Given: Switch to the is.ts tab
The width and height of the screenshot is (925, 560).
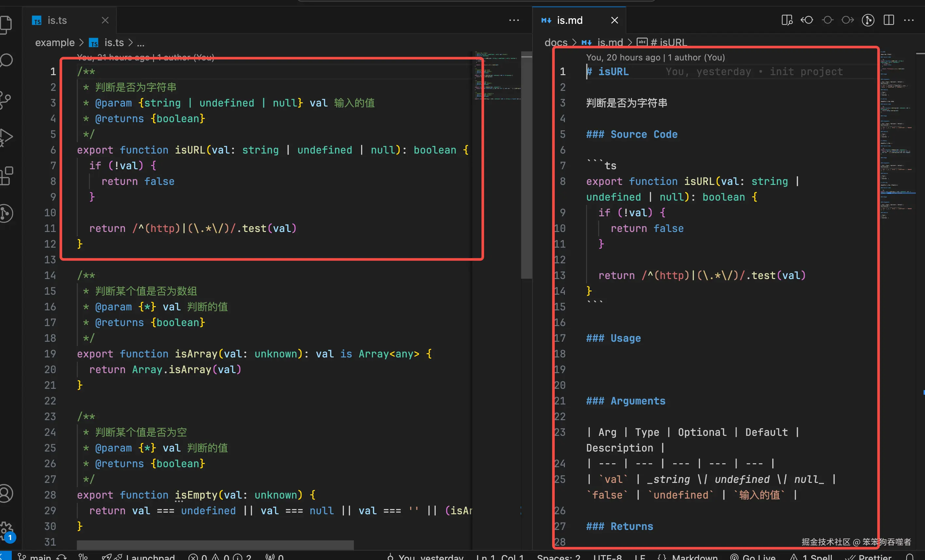Looking at the screenshot, I should (57, 20).
